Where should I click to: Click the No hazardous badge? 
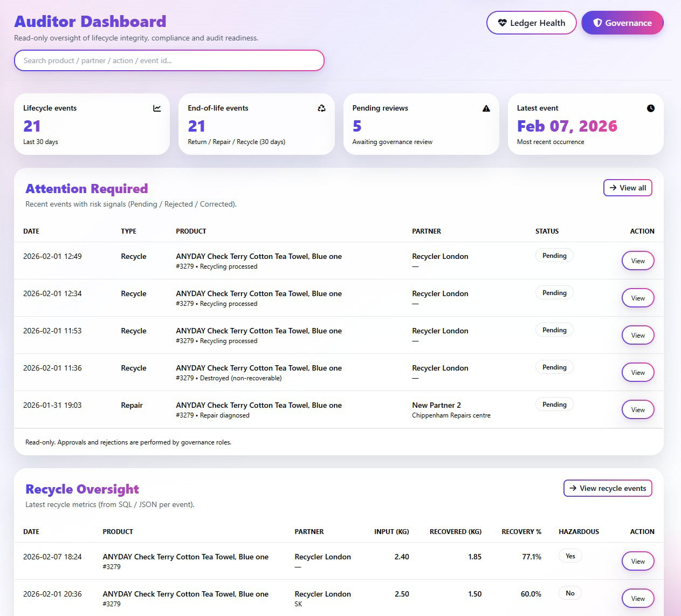(x=570, y=593)
